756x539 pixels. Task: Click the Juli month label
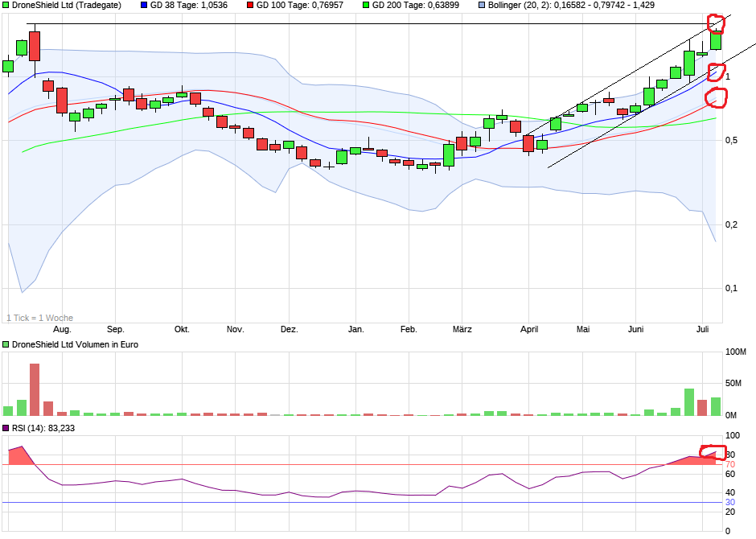pyautogui.click(x=702, y=329)
